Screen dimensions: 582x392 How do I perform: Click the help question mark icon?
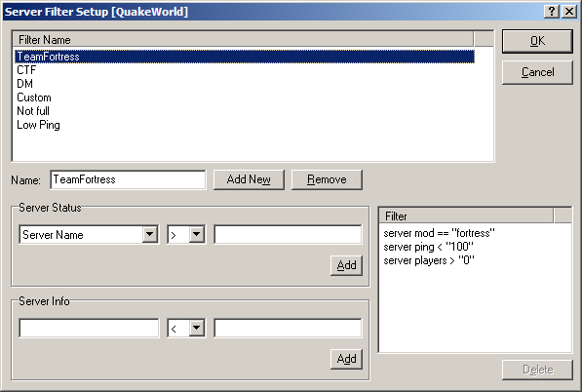(x=552, y=12)
